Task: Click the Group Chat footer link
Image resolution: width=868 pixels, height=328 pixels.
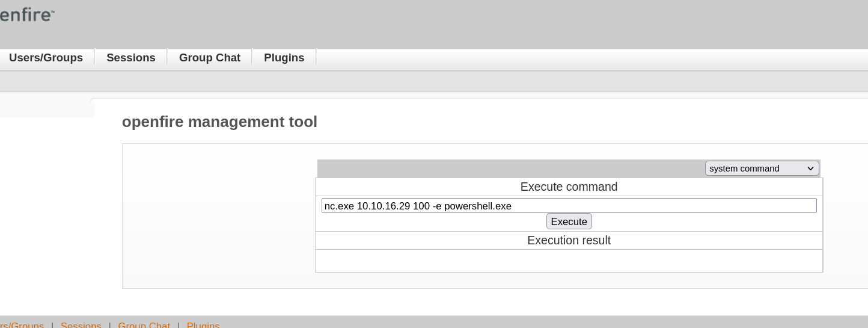Action: click(x=144, y=325)
